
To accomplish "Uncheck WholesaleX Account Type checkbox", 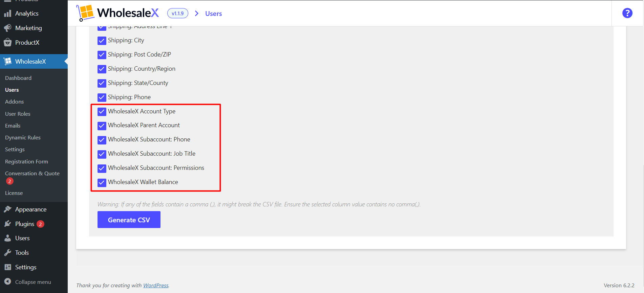I will pos(102,112).
